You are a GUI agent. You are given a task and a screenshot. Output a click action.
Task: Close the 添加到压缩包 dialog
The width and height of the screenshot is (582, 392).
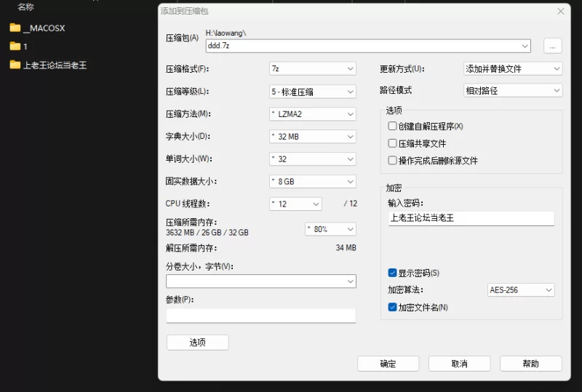[x=561, y=12]
